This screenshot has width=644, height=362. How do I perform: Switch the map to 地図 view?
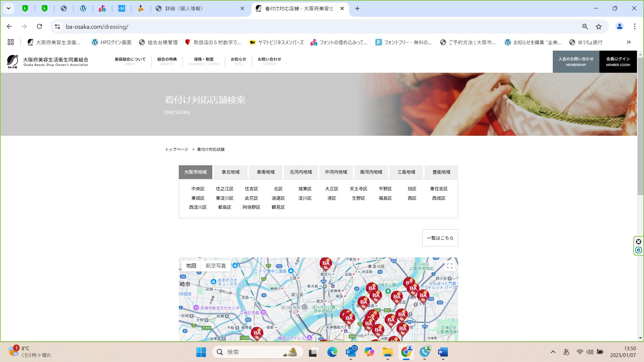point(191,265)
